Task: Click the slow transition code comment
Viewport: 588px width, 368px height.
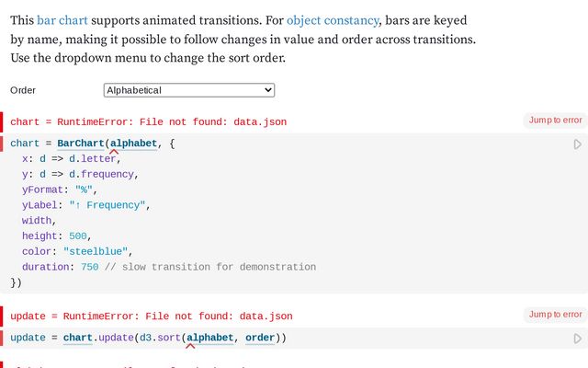Action: pyautogui.click(x=210, y=267)
